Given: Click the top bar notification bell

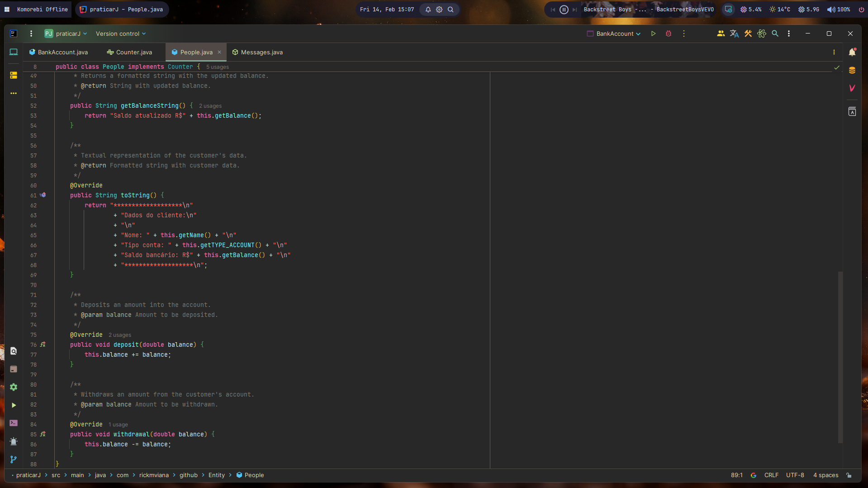Looking at the screenshot, I should point(428,10).
